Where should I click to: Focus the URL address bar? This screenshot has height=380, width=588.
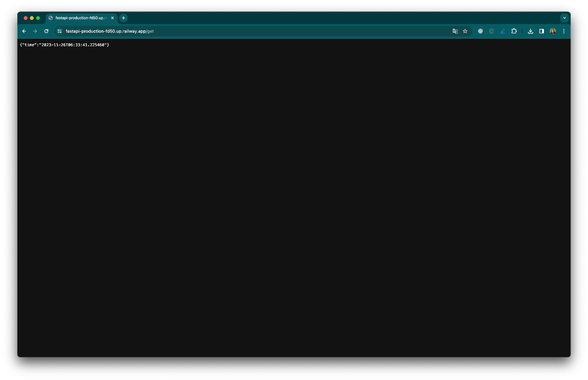tap(257, 31)
